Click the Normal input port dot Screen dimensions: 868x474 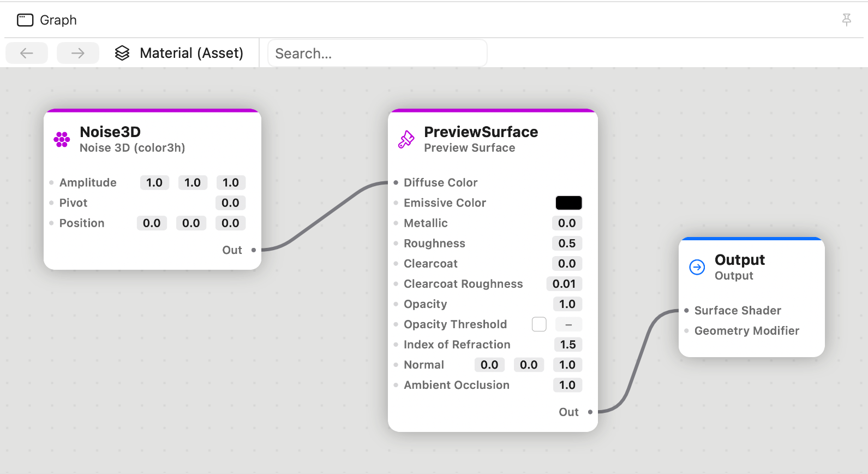point(396,365)
